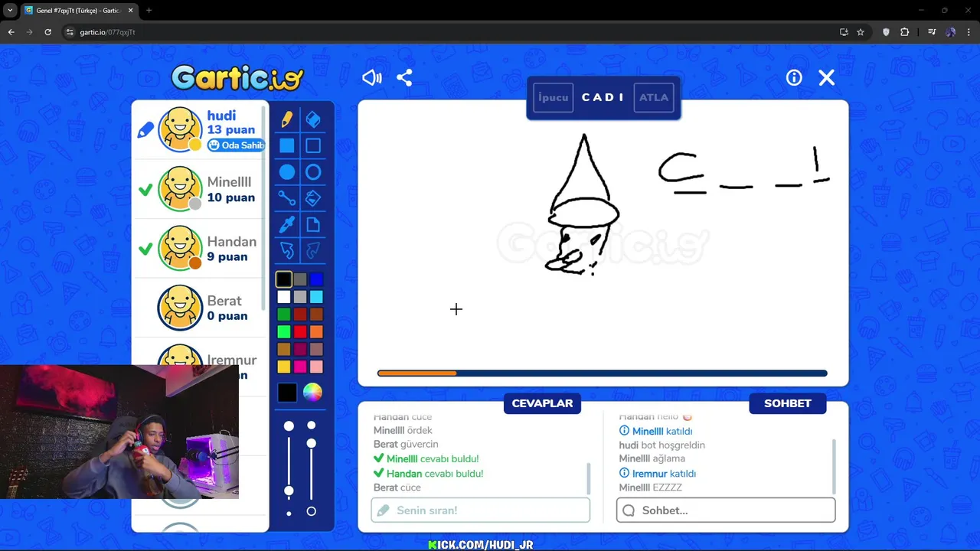Open the Chrome profile avatar
The width and height of the screenshot is (980, 551).
[x=951, y=32]
